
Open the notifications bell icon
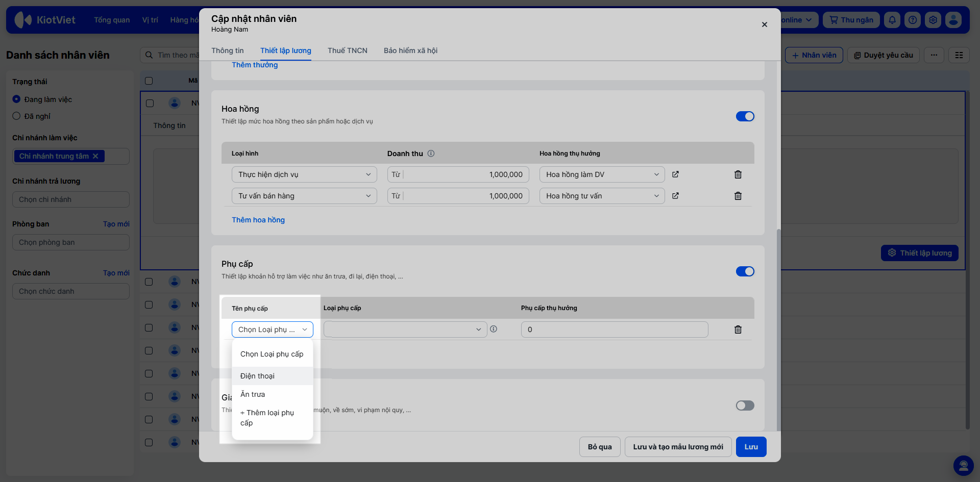click(x=892, y=20)
